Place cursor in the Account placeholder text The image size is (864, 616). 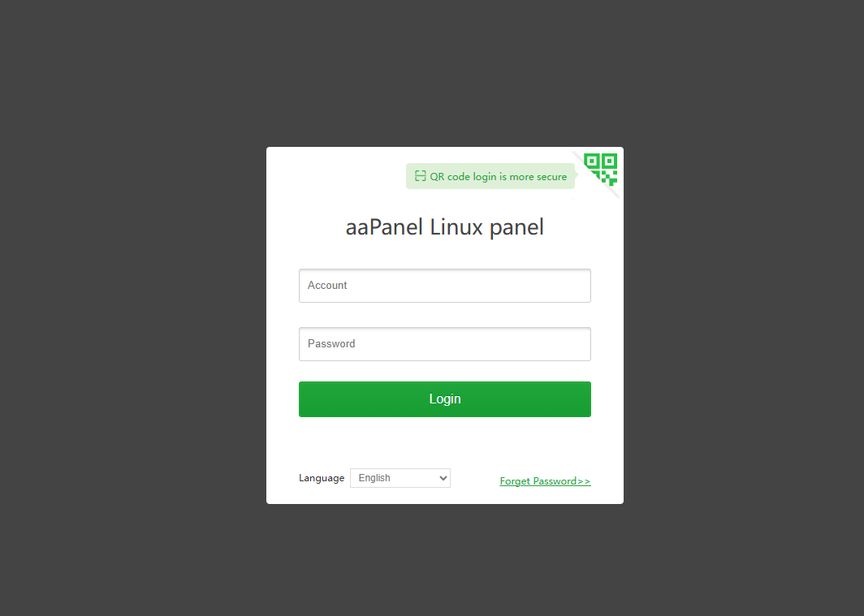(x=327, y=286)
